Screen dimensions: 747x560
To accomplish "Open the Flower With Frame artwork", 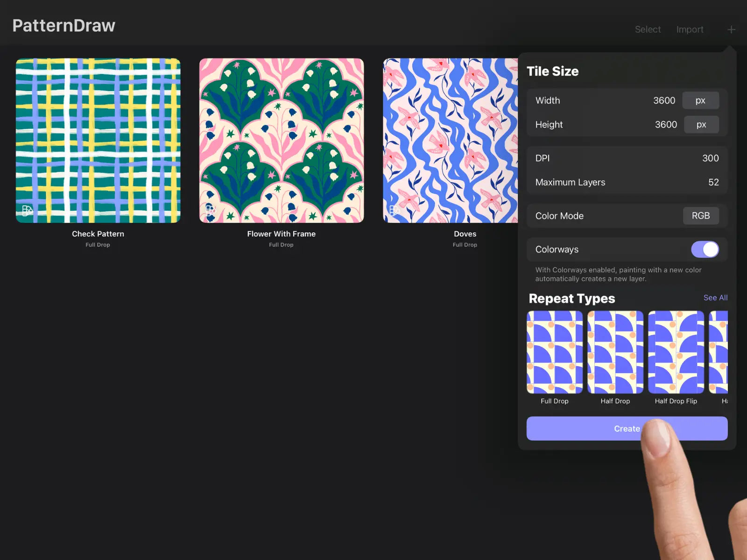I will [x=282, y=140].
